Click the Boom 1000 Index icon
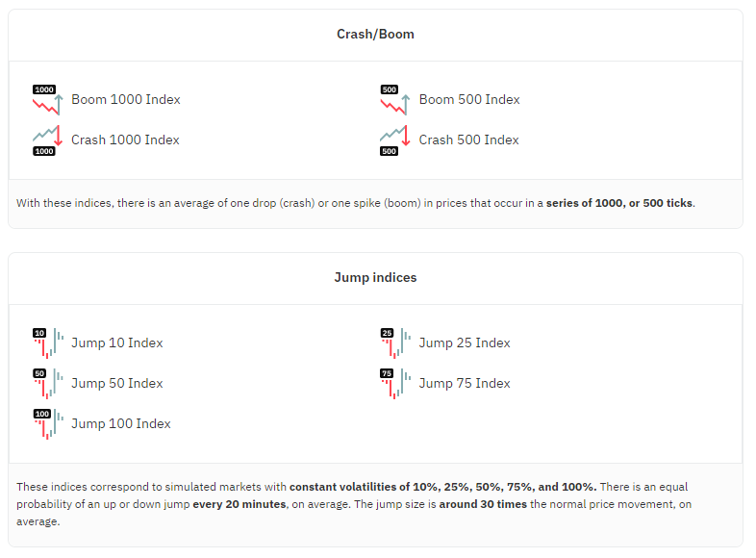 pos(48,100)
